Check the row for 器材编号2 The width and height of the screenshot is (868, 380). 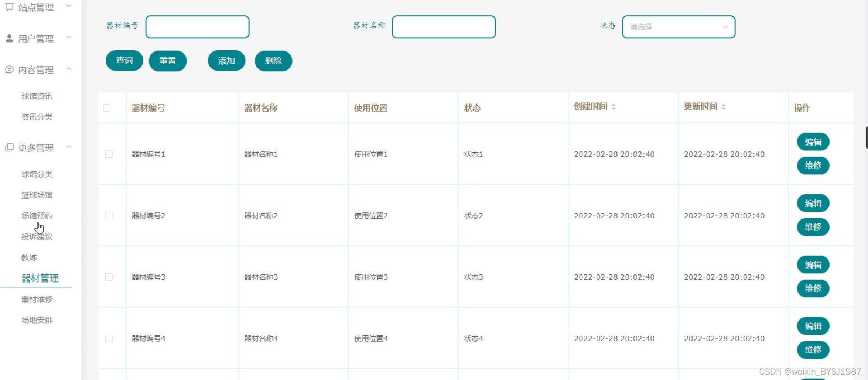pos(109,216)
